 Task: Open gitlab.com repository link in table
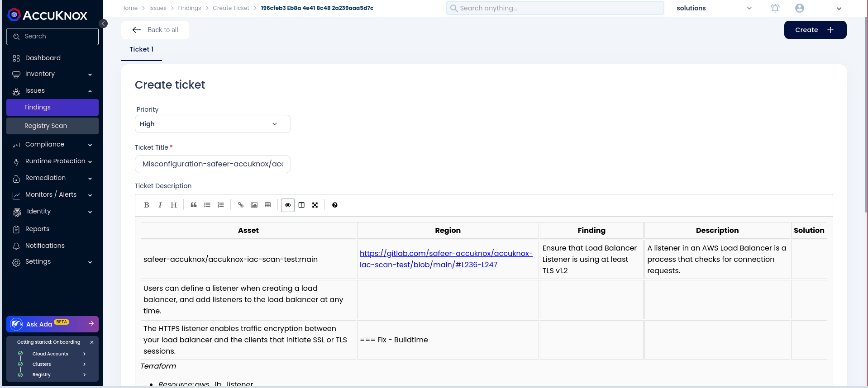click(x=446, y=259)
